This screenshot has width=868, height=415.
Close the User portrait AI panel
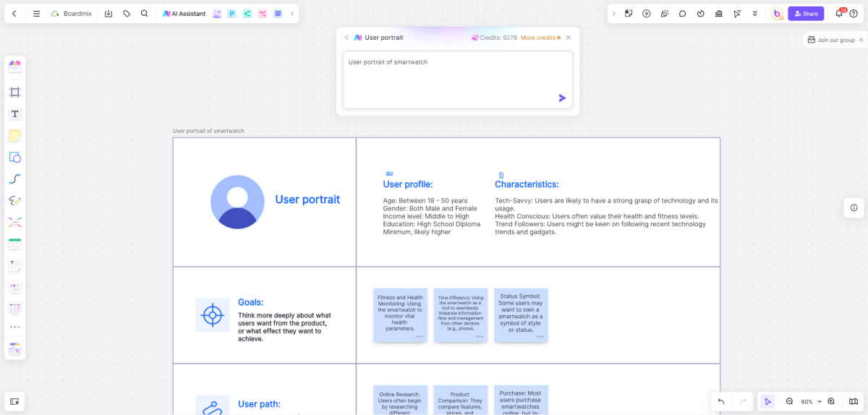[x=569, y=38]
